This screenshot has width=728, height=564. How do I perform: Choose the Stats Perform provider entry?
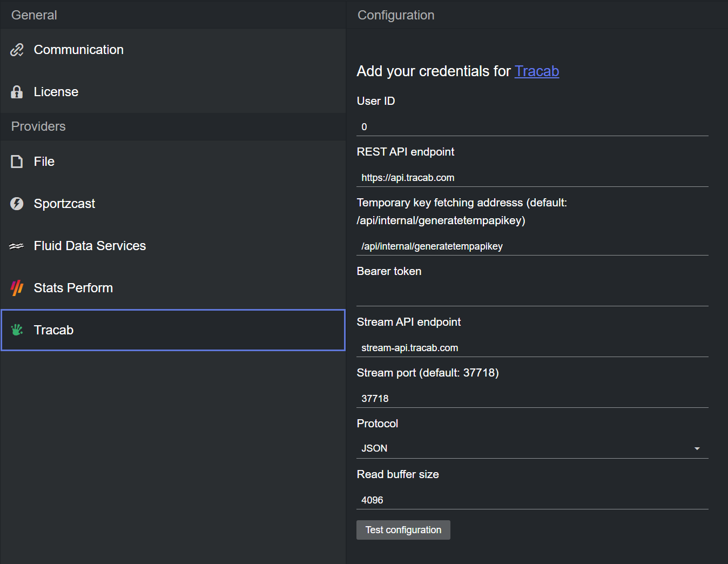[x=73, y=288]
